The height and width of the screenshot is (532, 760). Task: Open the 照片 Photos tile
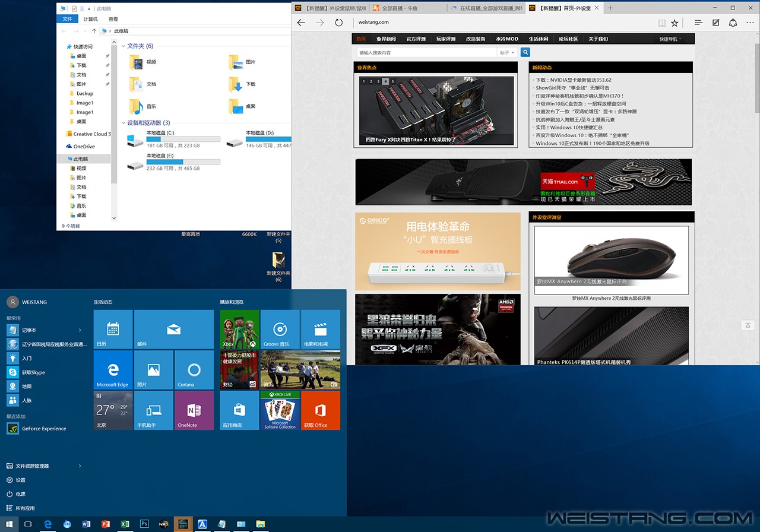coord(153,369)
